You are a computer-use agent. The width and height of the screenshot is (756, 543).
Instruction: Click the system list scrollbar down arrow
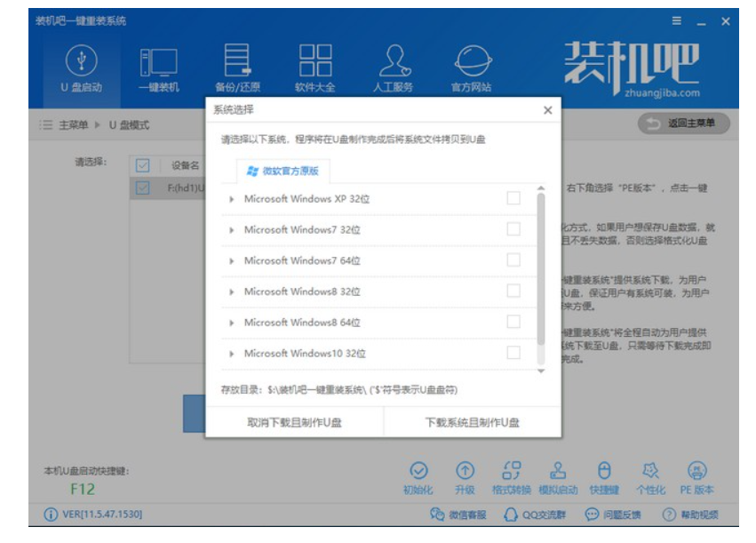click(541, 371)
